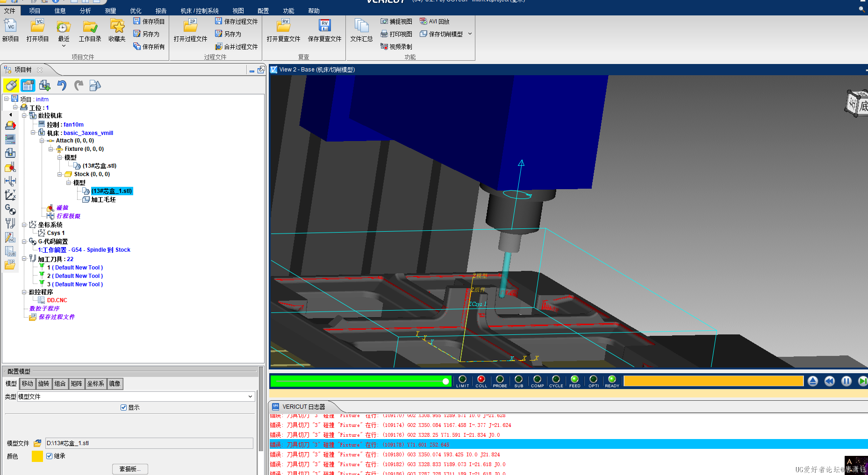This screenshot has height=475, width=868.
Task: Open the 帮助 menu tab
Action: click(x=314, y=11)
